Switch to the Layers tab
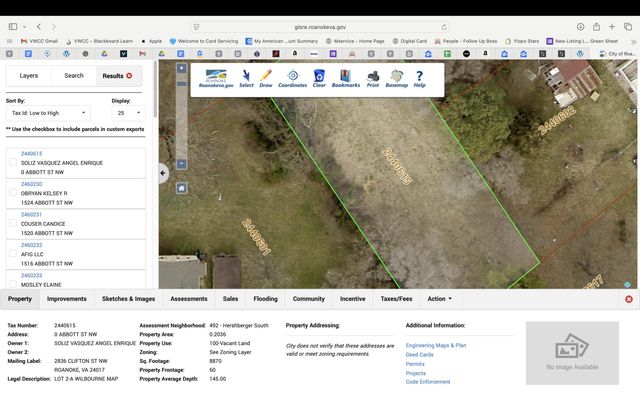Viewport: 640px width, 416px height. [x=29, y=75]
